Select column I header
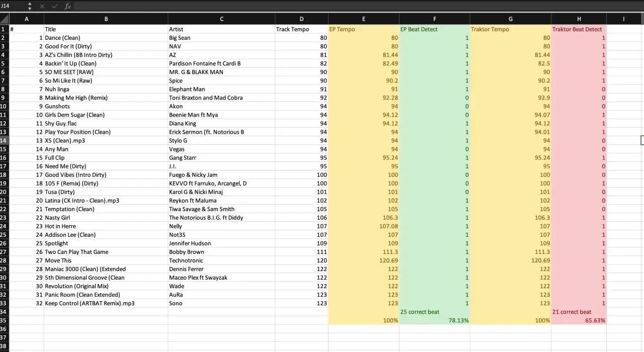This screenshot has height=352, width=644. 623,19
